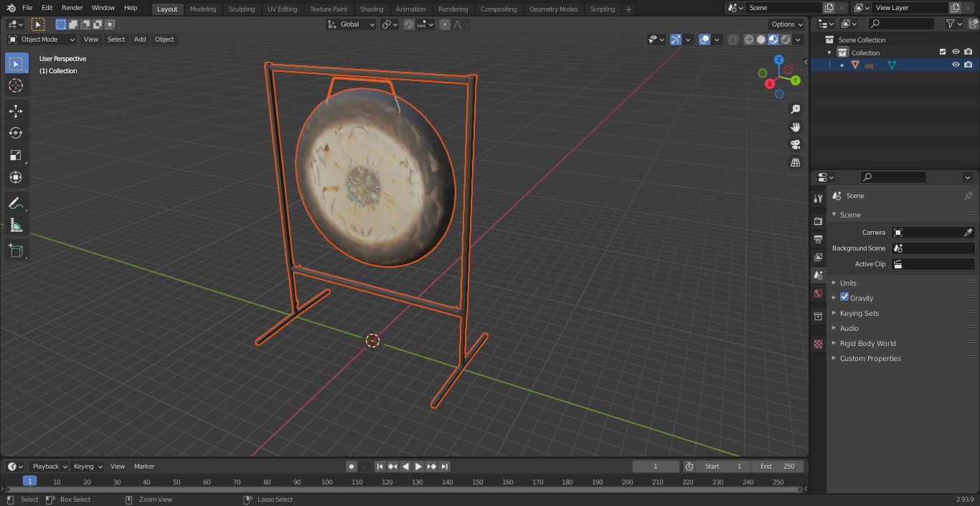Click the Z axis on navigation gizmo

point(778,60)
